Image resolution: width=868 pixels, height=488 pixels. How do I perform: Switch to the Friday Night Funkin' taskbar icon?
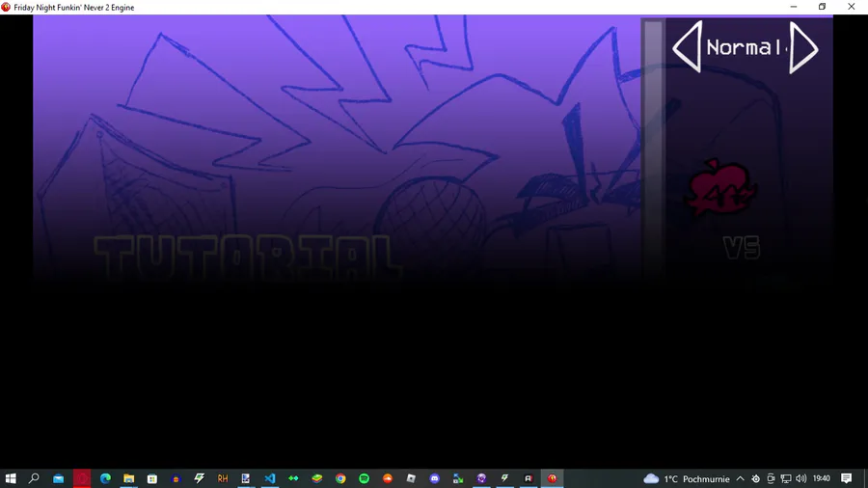552,478
